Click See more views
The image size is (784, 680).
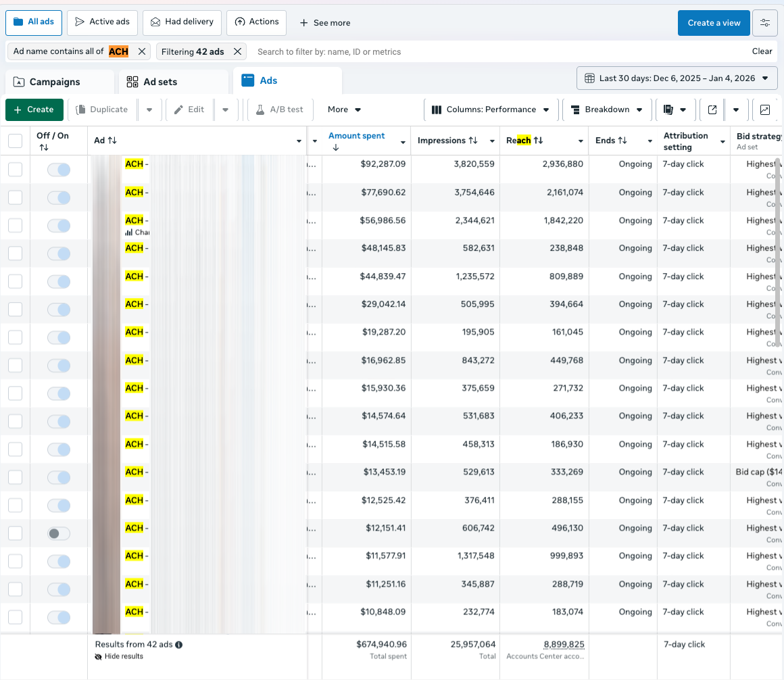[x=325, y=23]
